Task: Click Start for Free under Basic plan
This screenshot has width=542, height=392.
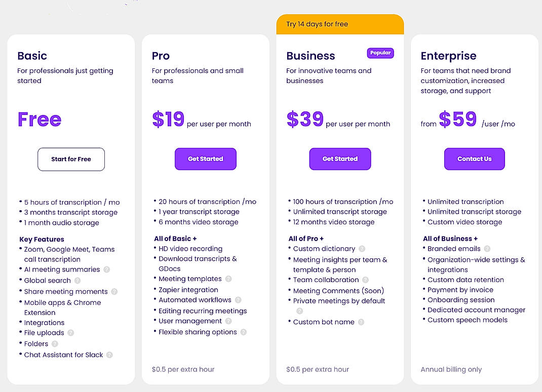Action: (x=71, y=159)
